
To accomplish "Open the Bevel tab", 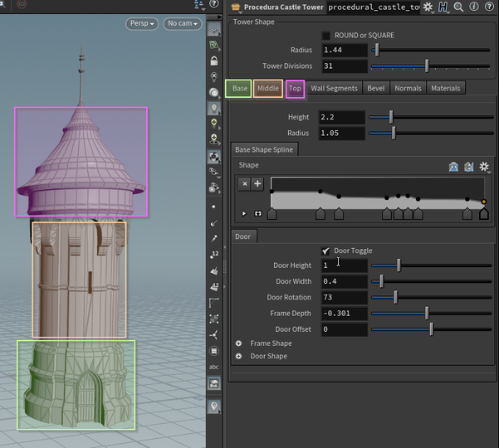I will 376,89.
